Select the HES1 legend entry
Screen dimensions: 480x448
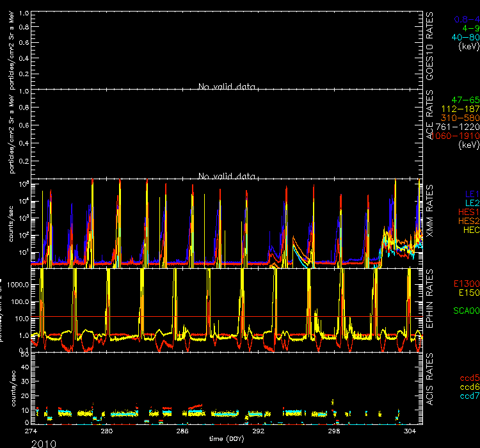pos(467,211)
